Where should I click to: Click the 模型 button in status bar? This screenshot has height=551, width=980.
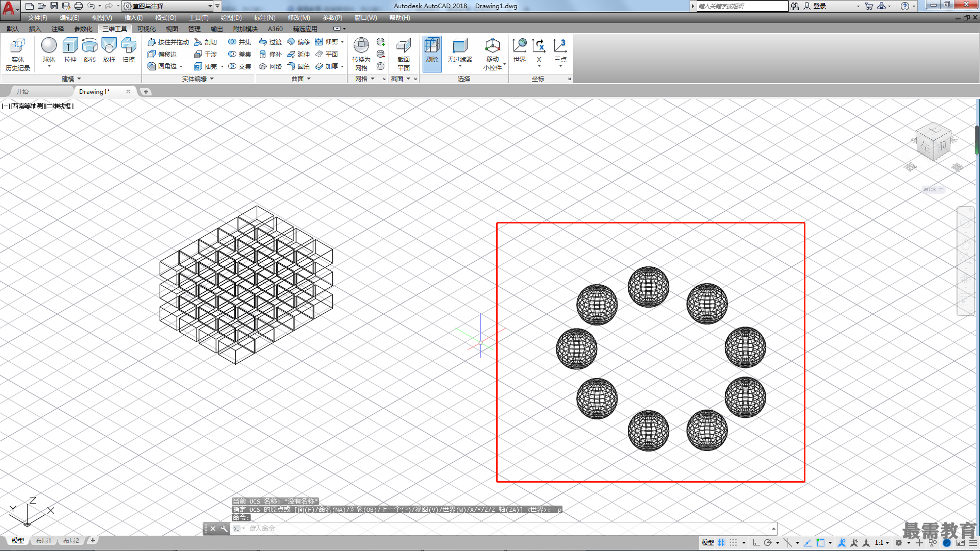tap(707, 542)
